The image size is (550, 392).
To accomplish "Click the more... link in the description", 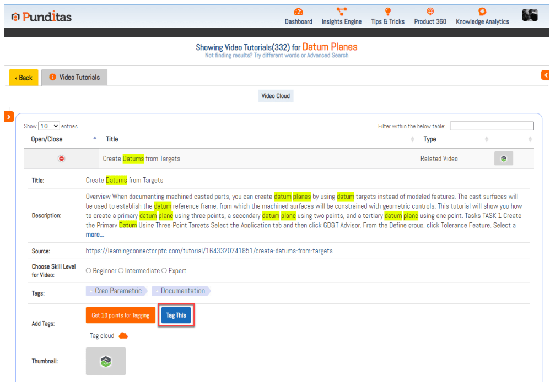I will (x=95, y=235).
